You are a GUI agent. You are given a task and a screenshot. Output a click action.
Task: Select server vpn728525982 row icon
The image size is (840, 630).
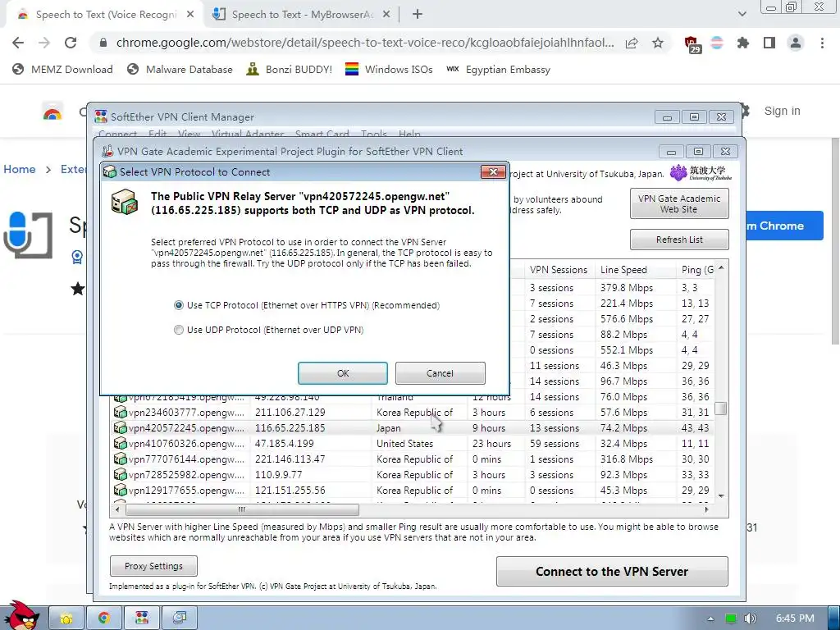[x=120, y=475]
